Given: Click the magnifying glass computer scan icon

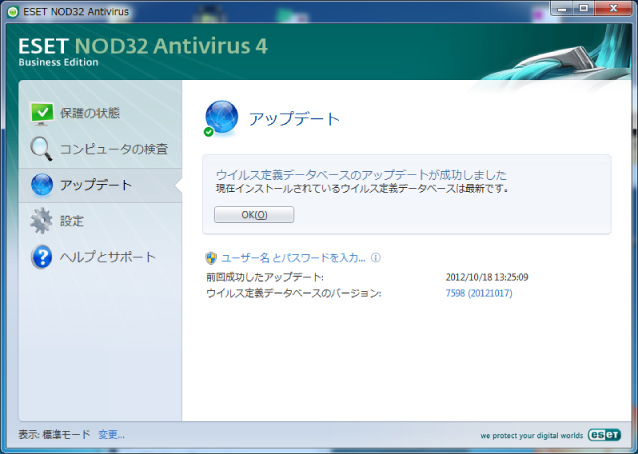Looking at the screenshot, I should [41, 149].
